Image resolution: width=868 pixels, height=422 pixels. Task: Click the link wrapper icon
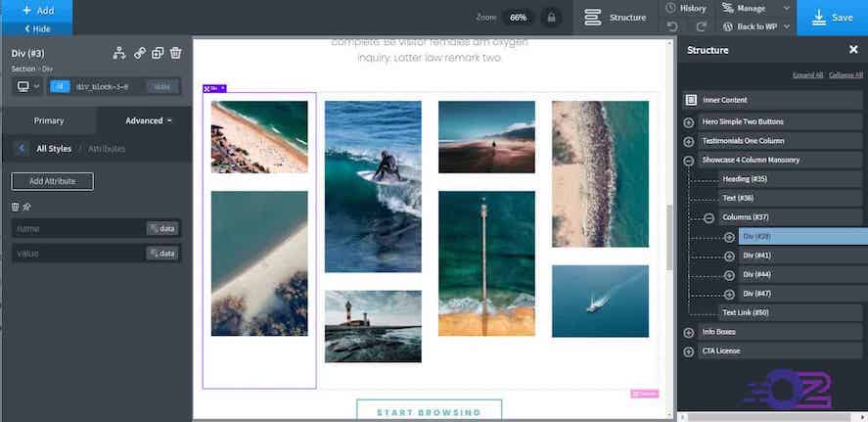(x=139, y=53)
